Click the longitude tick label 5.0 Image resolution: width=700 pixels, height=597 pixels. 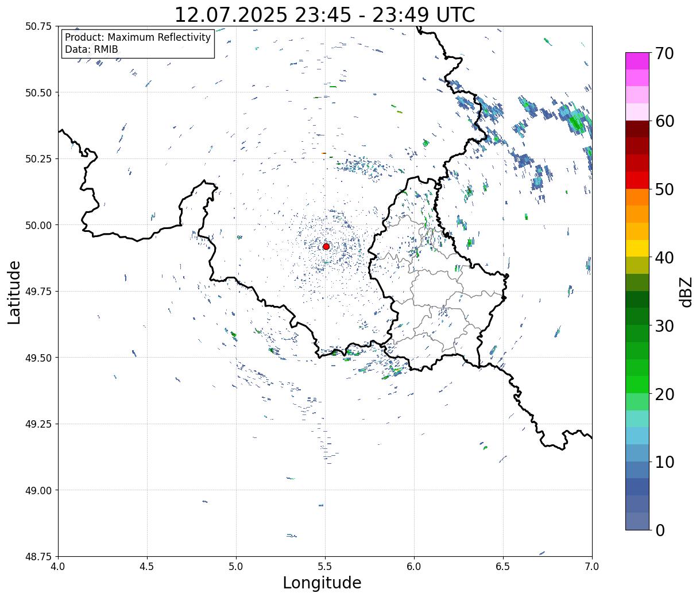click(x=236, y=567)
